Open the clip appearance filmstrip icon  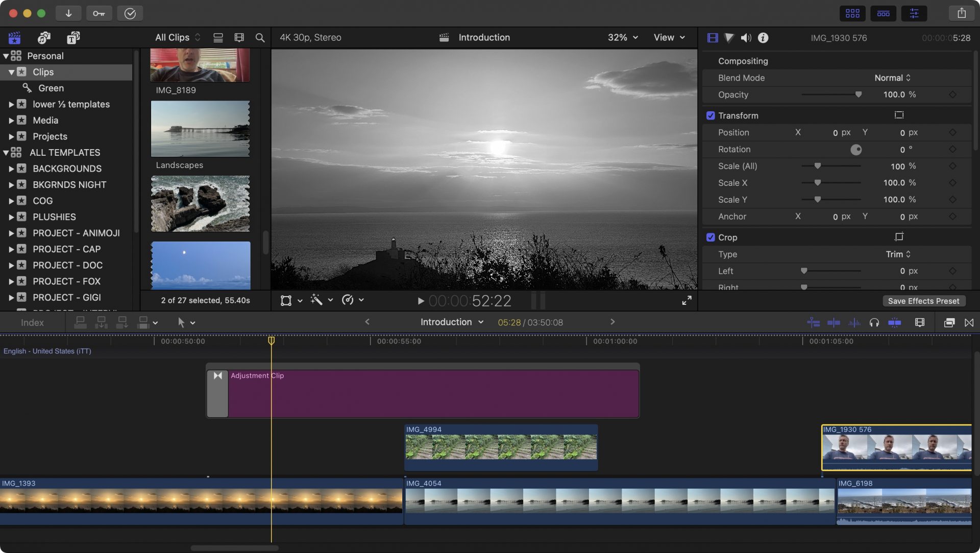click(920, 322)
